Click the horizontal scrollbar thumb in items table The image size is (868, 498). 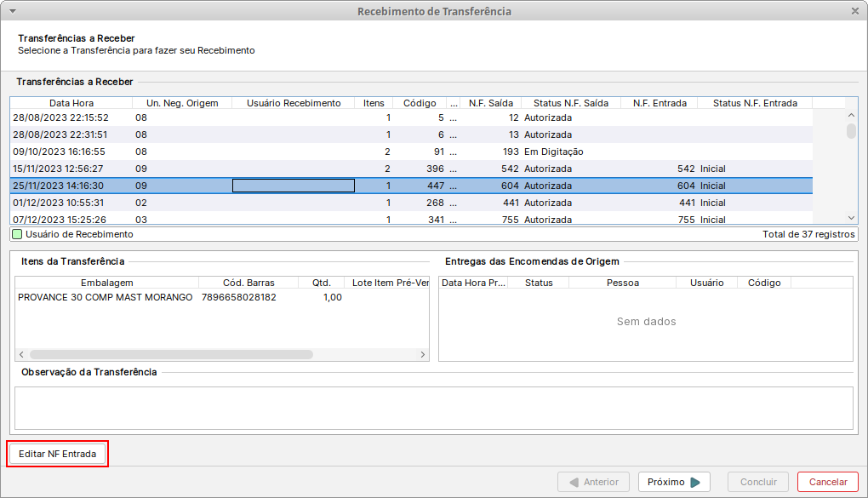coord(170,354)
